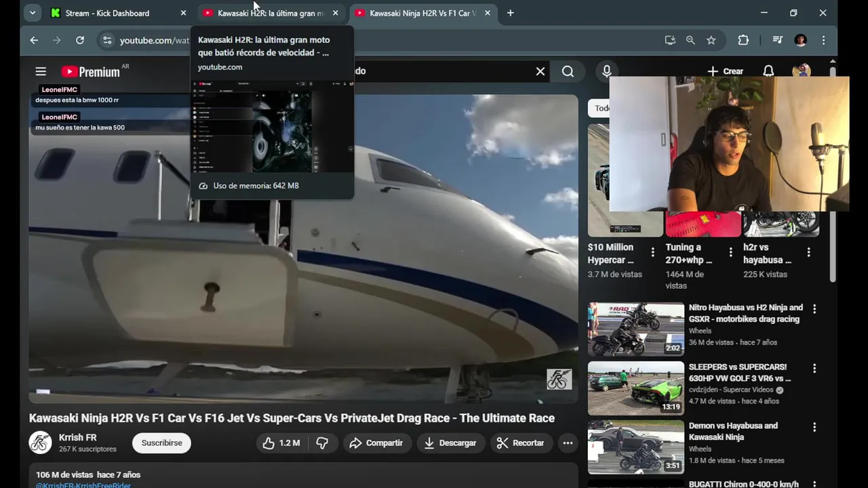Switch to Kawasaki H2R la última gran tab
Viewport: 868px width, 488px height.
point(272,13)
